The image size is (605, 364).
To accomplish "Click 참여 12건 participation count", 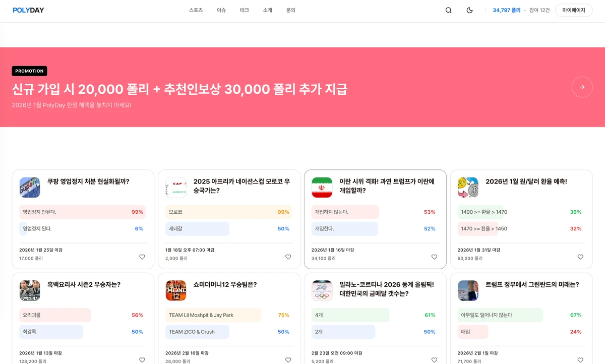I will tap(539, 10).
